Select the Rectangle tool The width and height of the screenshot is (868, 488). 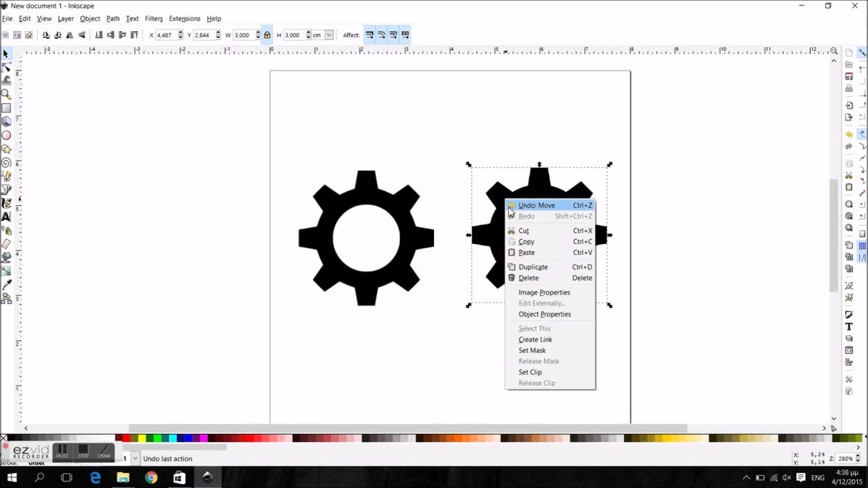coord(8,108)
